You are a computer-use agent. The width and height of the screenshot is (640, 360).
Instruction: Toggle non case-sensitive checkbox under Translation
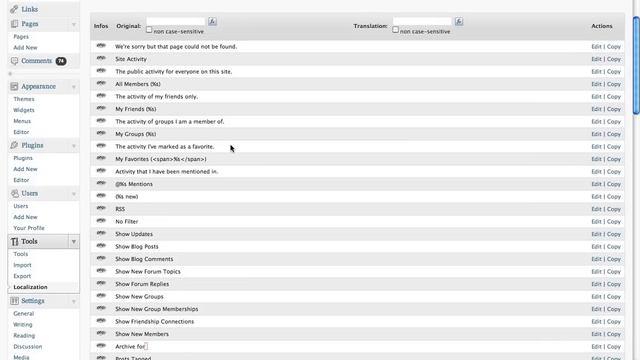[x=395, y=30]
